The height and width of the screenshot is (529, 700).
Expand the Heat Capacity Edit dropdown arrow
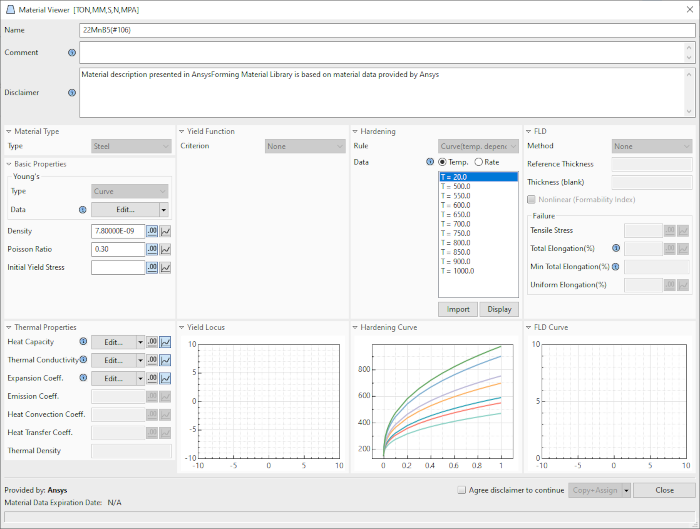tap(141, 342)
